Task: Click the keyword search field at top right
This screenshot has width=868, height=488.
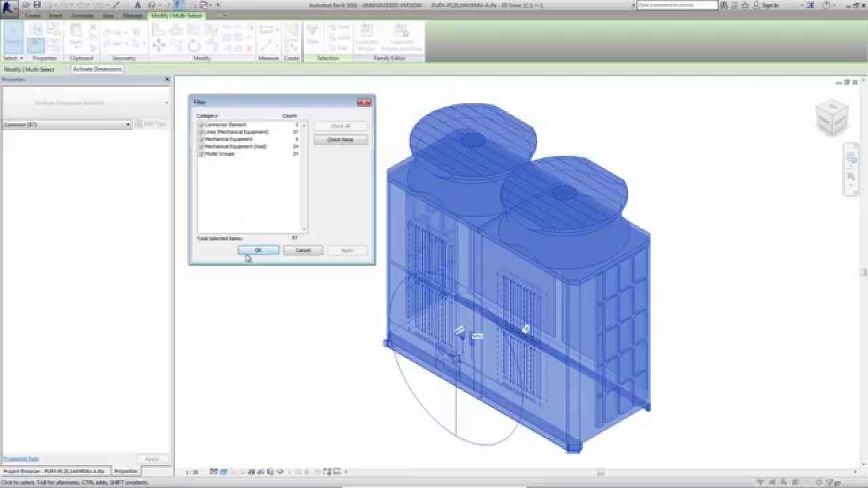Action: tap(678, 4)
